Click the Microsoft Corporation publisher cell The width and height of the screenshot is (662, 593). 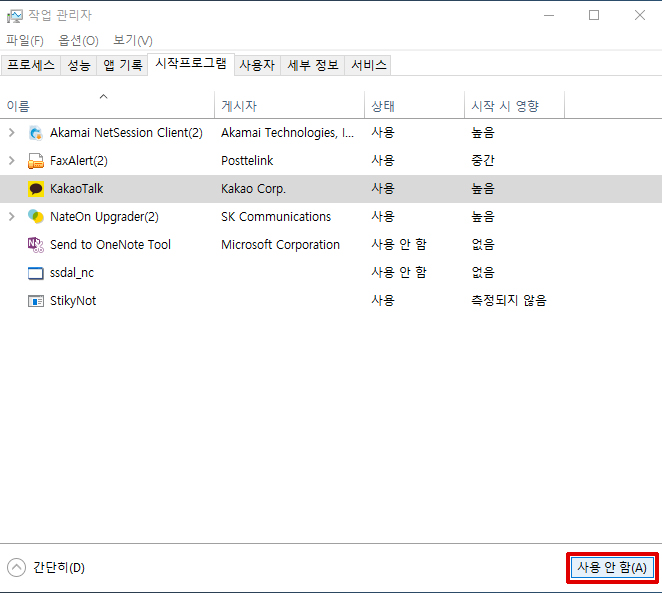(280, 245)
